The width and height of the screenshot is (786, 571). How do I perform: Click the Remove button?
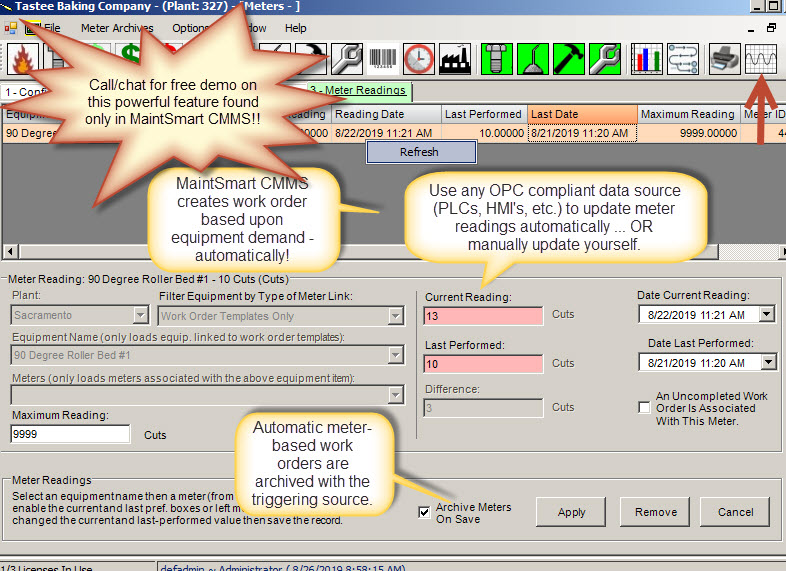click(655, 512)
